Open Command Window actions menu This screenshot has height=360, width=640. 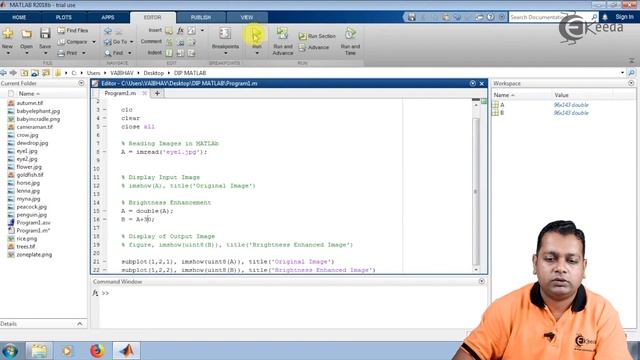tap(482, 282)
